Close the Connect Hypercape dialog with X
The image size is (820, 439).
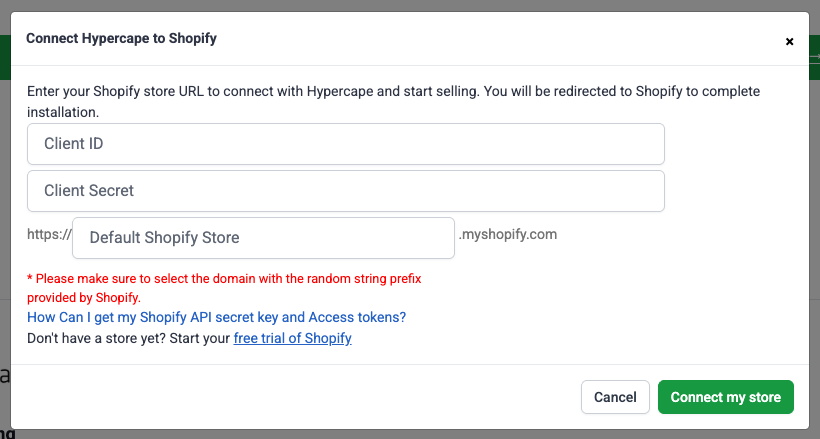coord(789,42)
